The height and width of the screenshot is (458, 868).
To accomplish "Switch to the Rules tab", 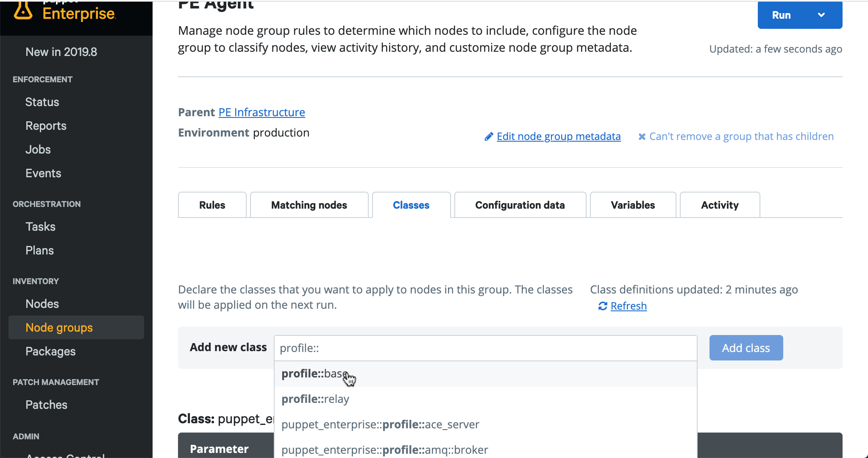I will tap(212, 205).
